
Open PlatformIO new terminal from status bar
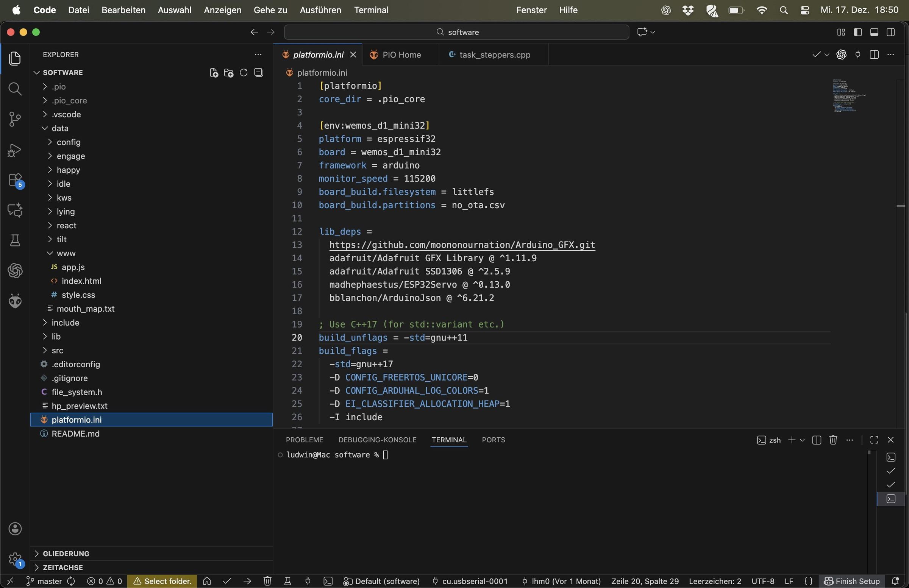328,581
